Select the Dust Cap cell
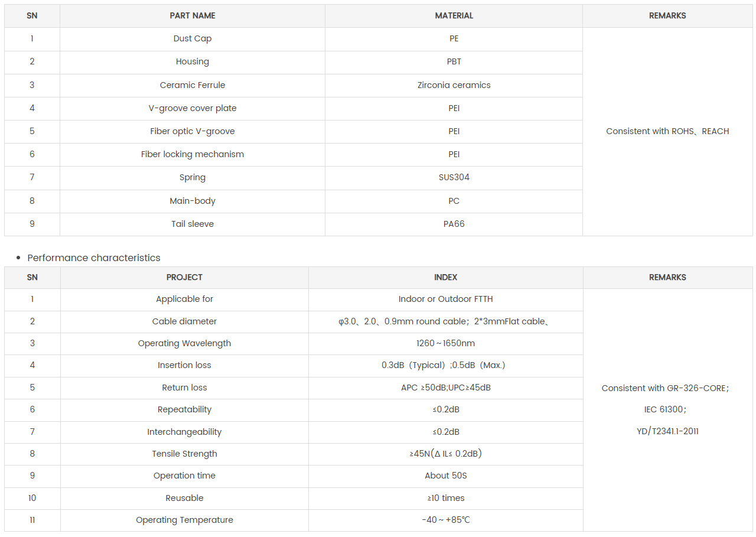This screenshot has height=537, width=756. [193, 38]
